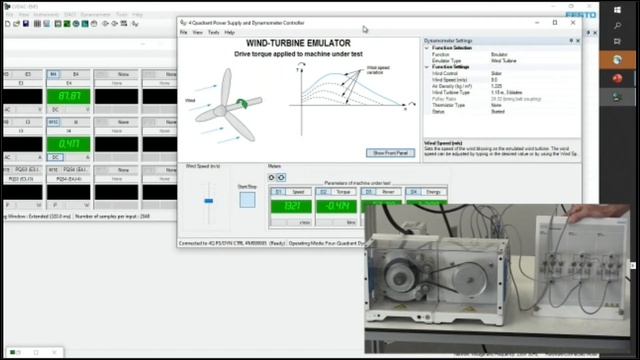Open the teal Harmonic Analyzer icon in LVDAC-EMS toolbar

tap(85, 24)
